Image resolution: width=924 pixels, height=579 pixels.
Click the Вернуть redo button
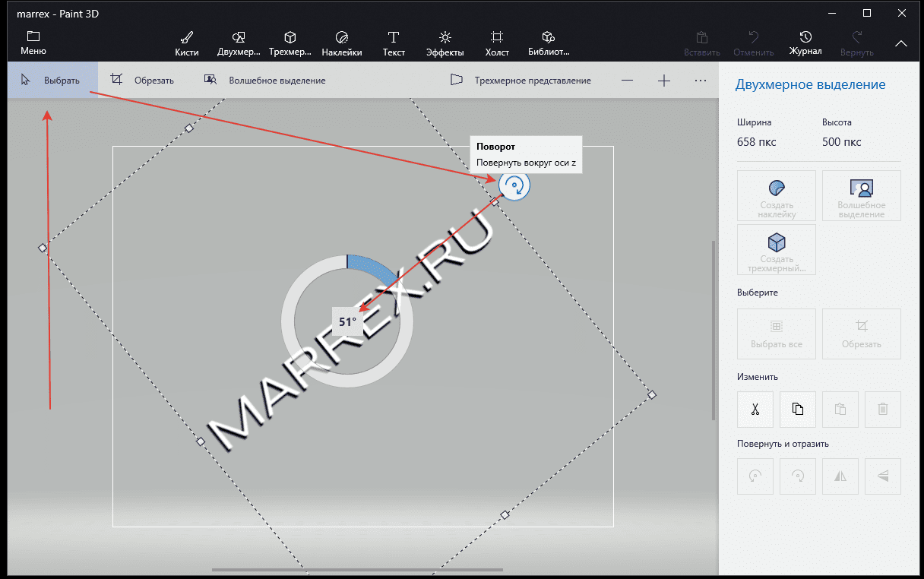(856, 44)
